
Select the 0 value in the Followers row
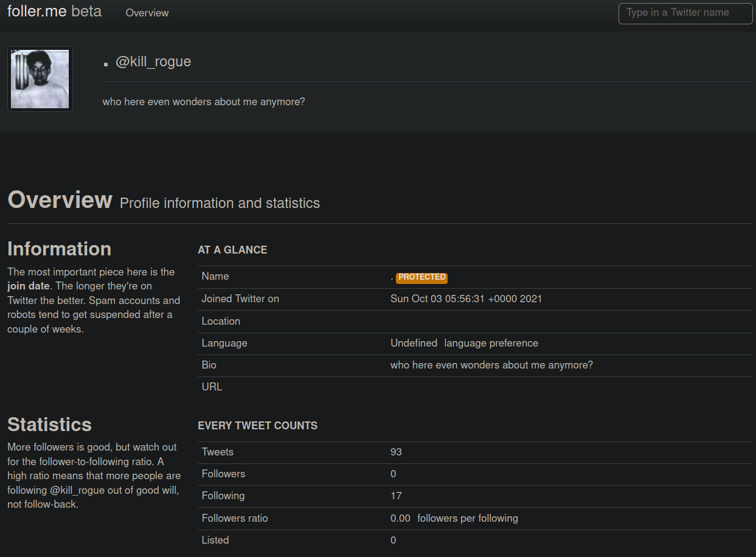pyautogui.click(x=394, y=474)
